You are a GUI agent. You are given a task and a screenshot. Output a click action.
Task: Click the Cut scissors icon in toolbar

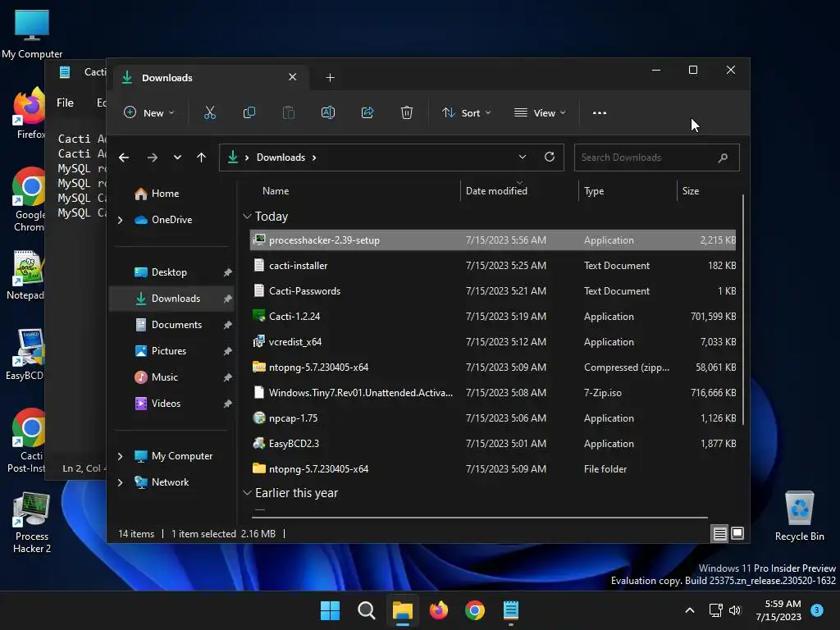point(209,112)
